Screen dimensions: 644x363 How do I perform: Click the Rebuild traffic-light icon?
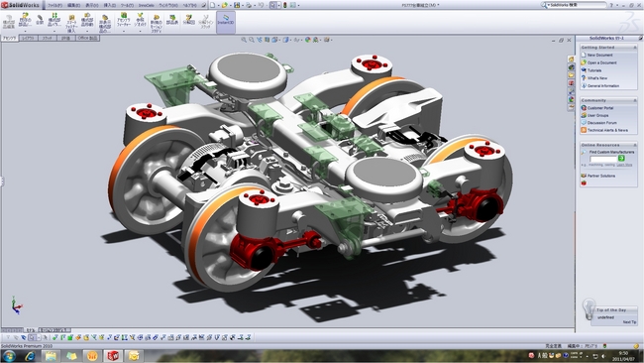pyautogui.click(x=285, y=5)
